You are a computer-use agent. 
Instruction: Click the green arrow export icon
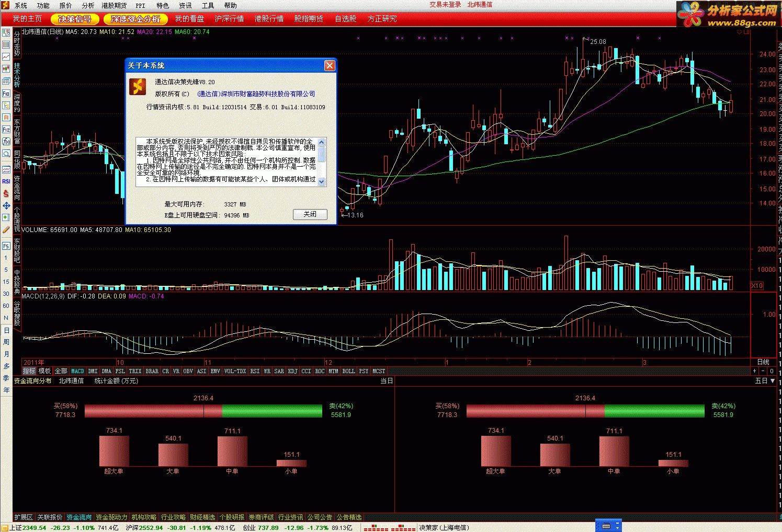[x=6, y=217]
